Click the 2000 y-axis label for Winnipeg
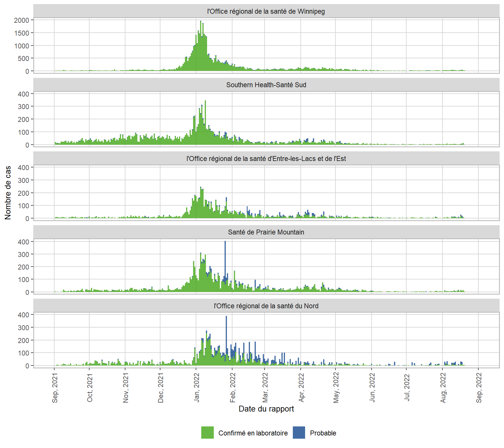Viewport: 504px width, 448px height. [x=22, y=20]
